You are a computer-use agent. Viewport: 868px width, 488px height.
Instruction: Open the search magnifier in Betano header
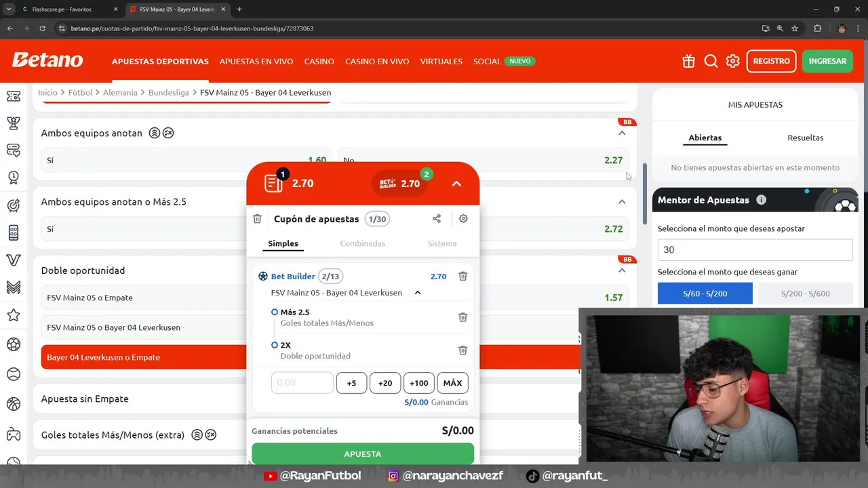[711, 61]
